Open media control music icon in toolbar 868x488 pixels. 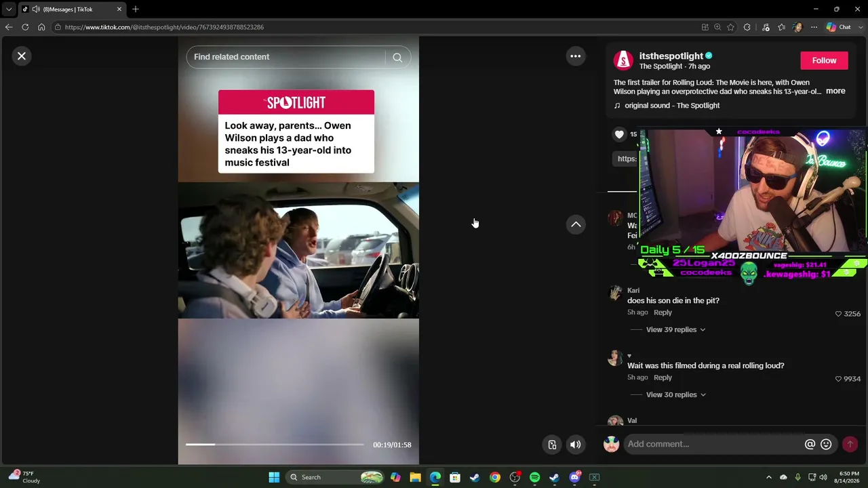click(766, 27)
